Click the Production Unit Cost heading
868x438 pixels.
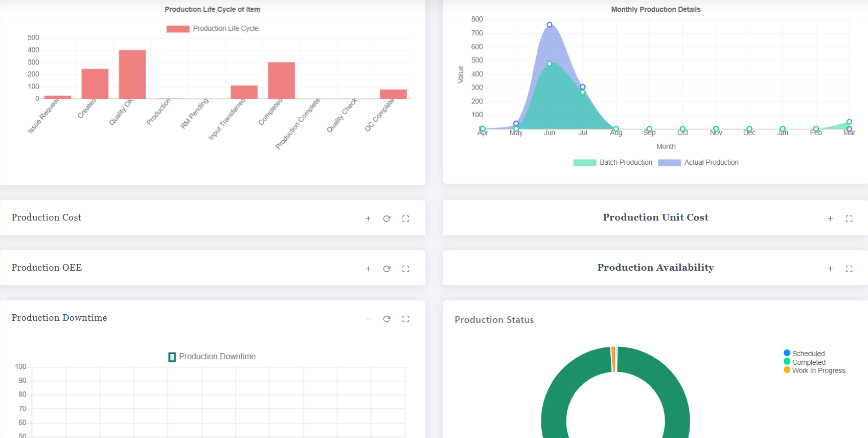(656, 217)
